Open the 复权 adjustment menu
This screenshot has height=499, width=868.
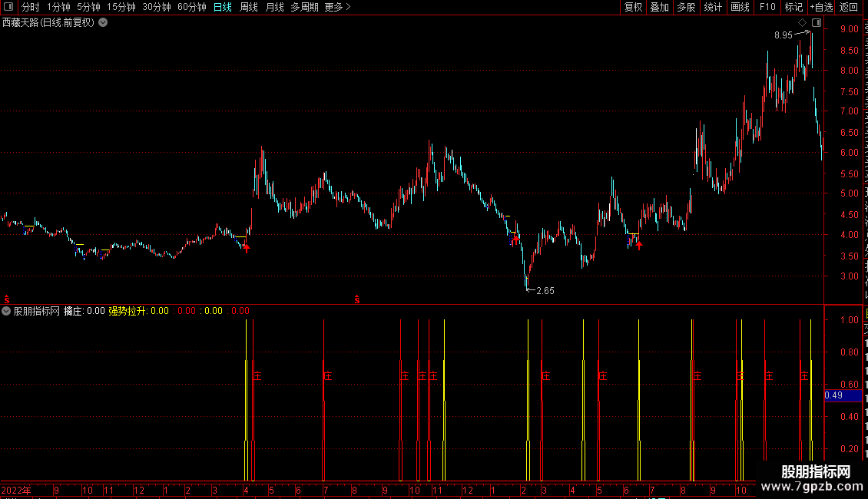633,7
